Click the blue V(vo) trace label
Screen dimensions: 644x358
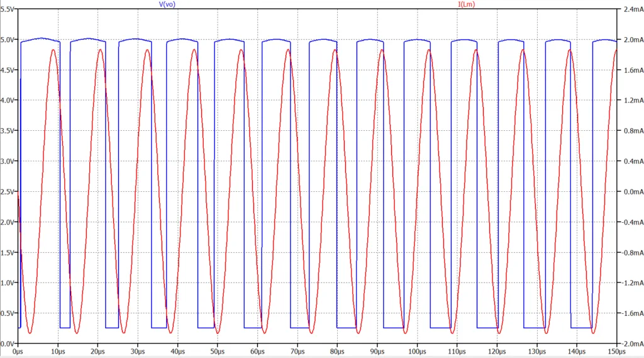pos(167,4)
